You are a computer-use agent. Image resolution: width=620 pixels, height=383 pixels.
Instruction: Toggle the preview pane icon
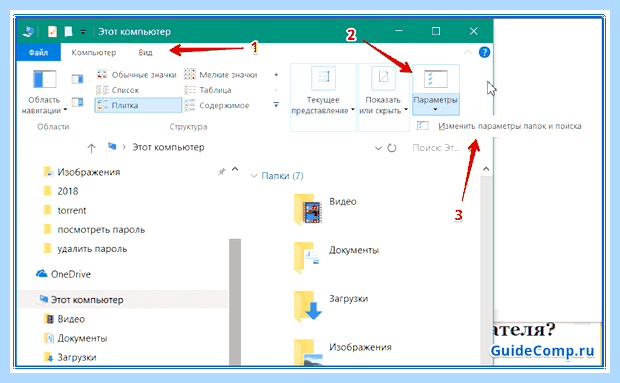click(78, 79)
